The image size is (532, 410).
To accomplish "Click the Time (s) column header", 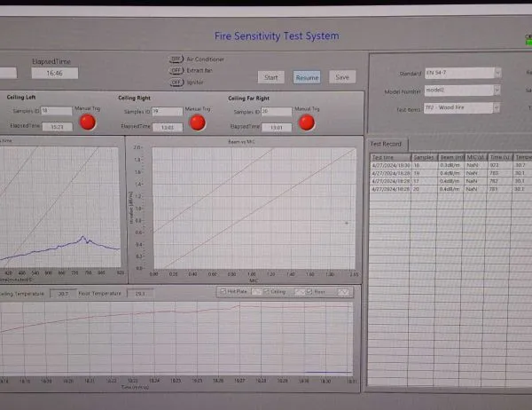I will point(500,157).
